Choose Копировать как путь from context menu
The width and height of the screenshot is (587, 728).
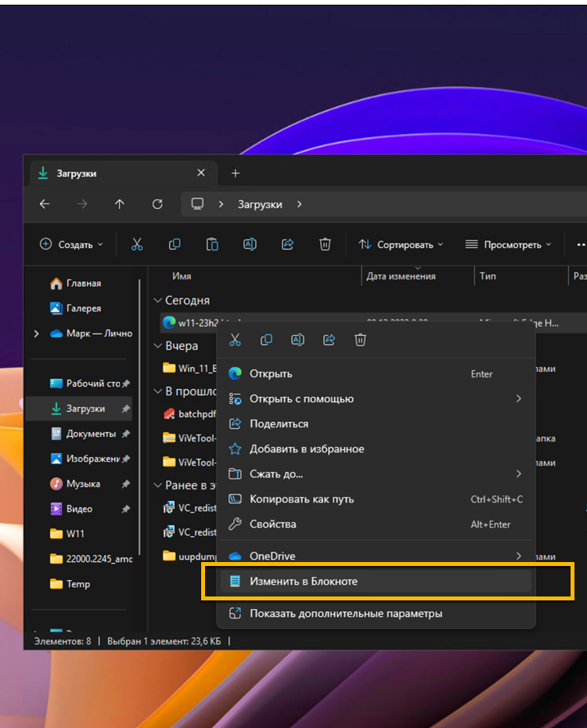pyautogui.click(x=301, y=499)
